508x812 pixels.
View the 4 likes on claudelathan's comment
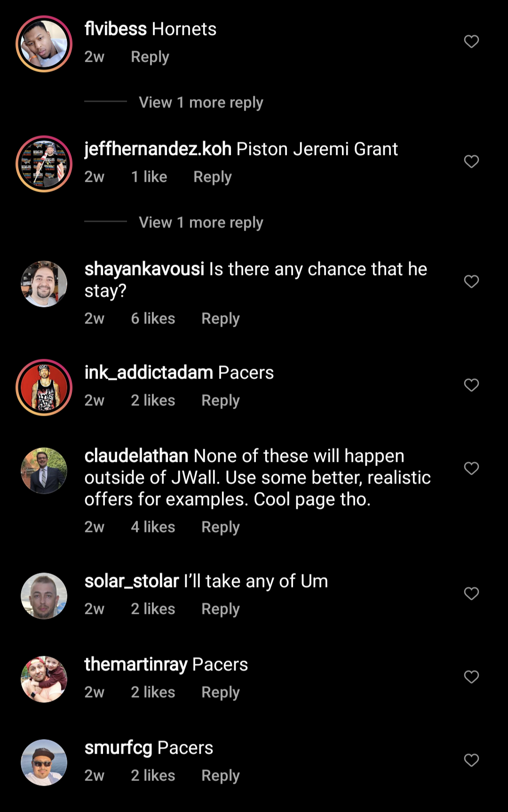pos(153,527)
